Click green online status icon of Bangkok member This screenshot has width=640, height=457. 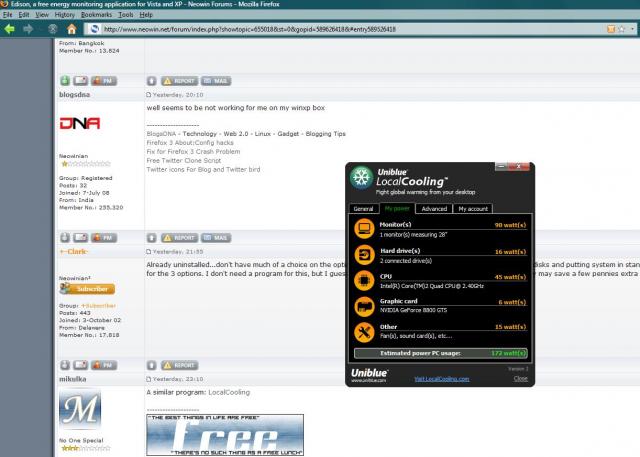pyautogui.click(x=65, y=81)
